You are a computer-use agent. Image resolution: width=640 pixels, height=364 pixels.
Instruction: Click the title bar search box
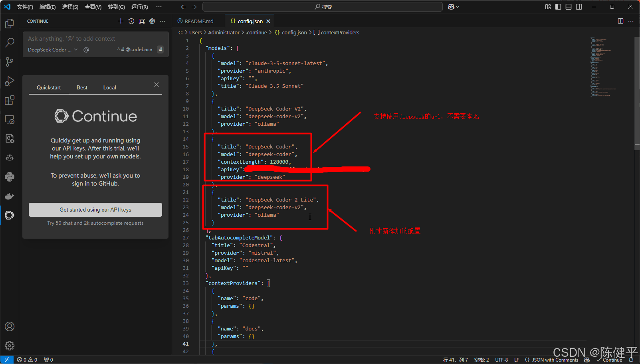pyautogui.click(x=323, y=7)
